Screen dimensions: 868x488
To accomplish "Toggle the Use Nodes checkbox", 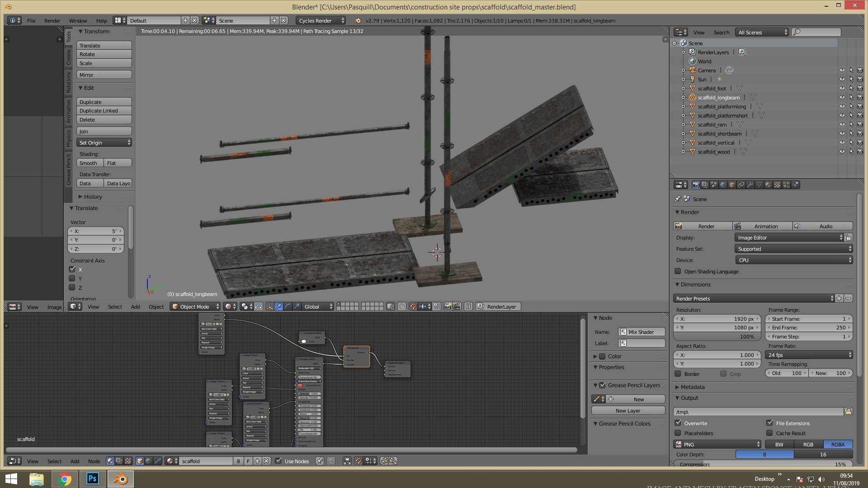I will point(278,461).
